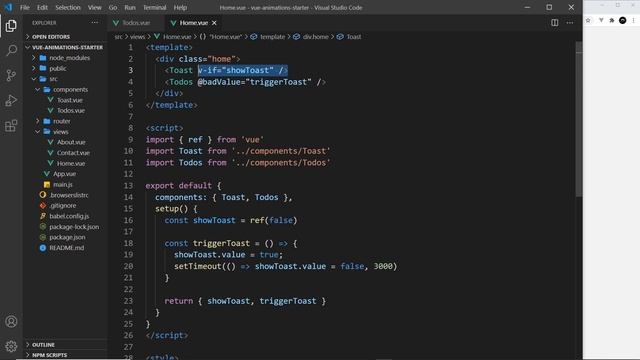Switch to the Todos.vue tab

pyautogui.click(x=136, y=23)
